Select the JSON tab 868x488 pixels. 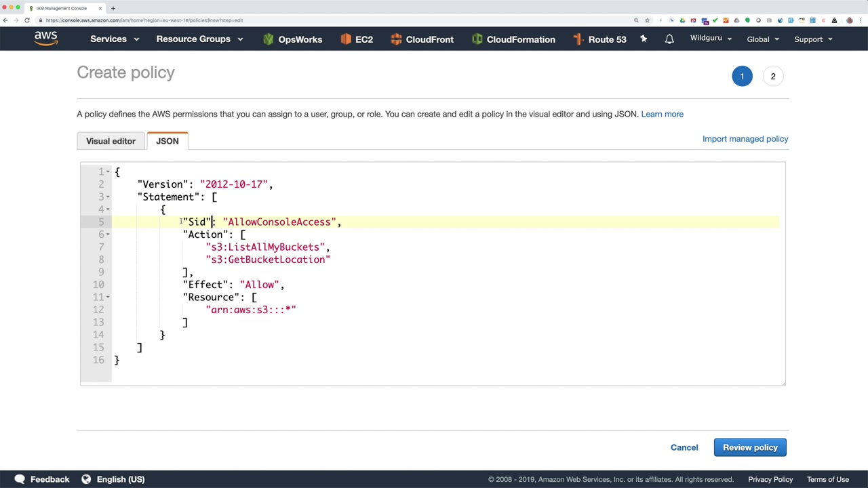(167, 141)
